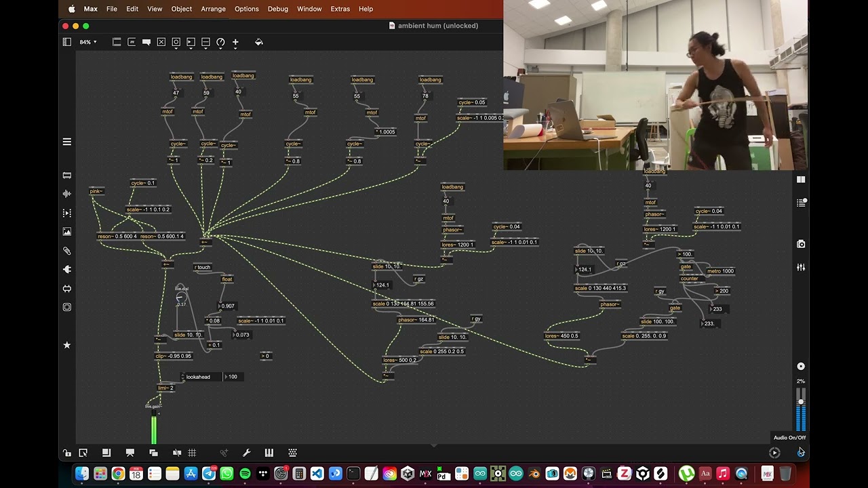Show favorites via the star icon

point(67,345)
